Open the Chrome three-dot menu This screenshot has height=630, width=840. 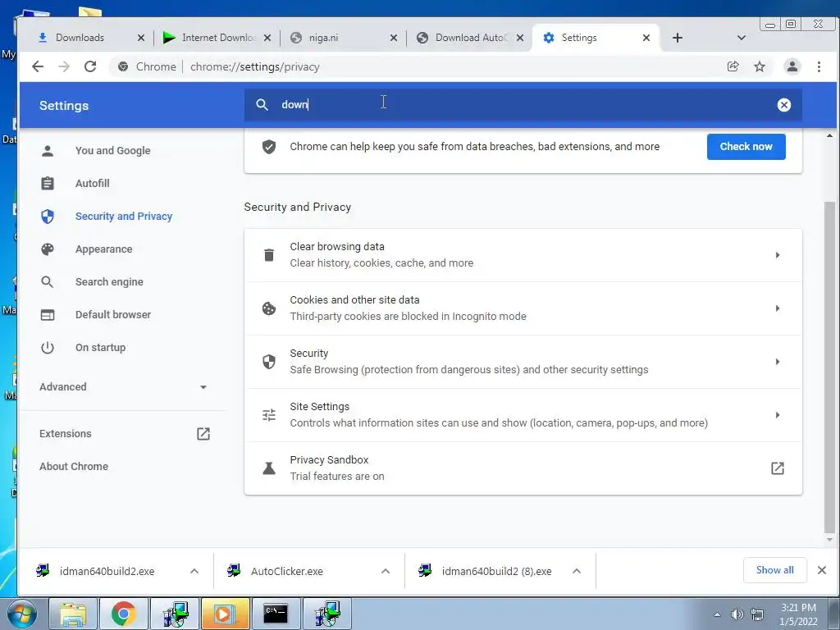point(819,66)
